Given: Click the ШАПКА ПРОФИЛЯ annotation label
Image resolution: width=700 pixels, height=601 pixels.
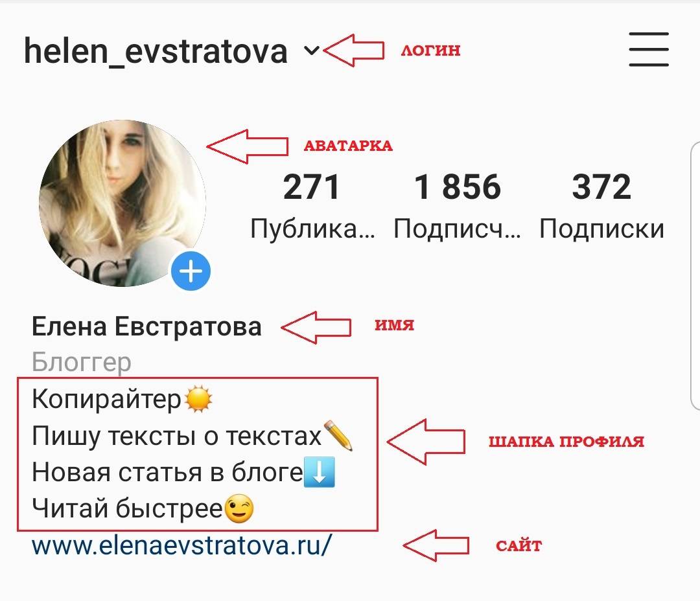Looking at the screenshot, I should coord(566,442).
